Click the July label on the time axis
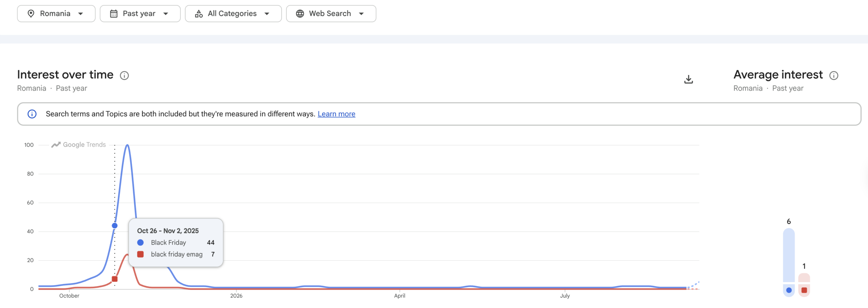 (565, 296)
